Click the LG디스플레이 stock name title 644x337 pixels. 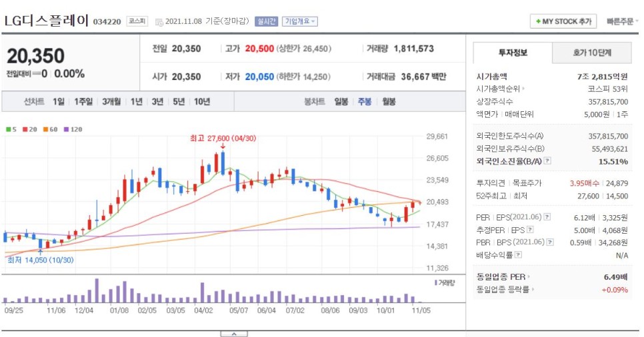coord(47,21)
